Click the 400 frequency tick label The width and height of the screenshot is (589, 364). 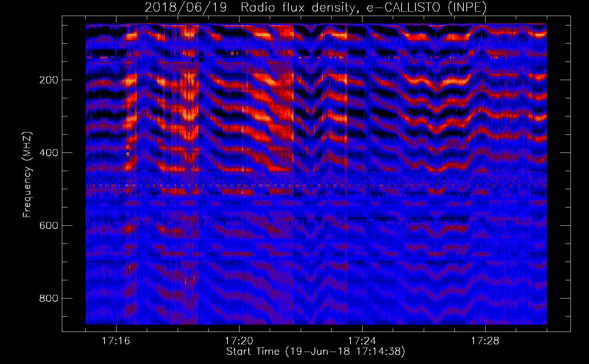point(49,153)
